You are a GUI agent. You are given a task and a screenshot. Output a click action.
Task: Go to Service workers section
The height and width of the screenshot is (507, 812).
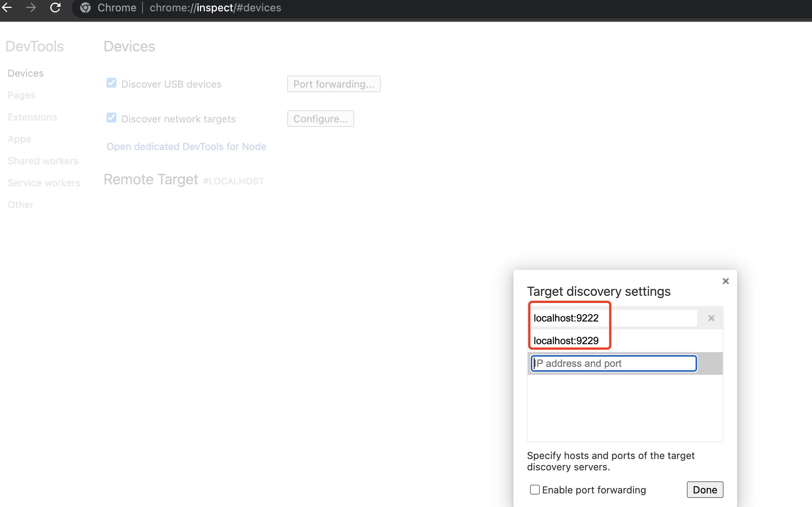[44, 183]
